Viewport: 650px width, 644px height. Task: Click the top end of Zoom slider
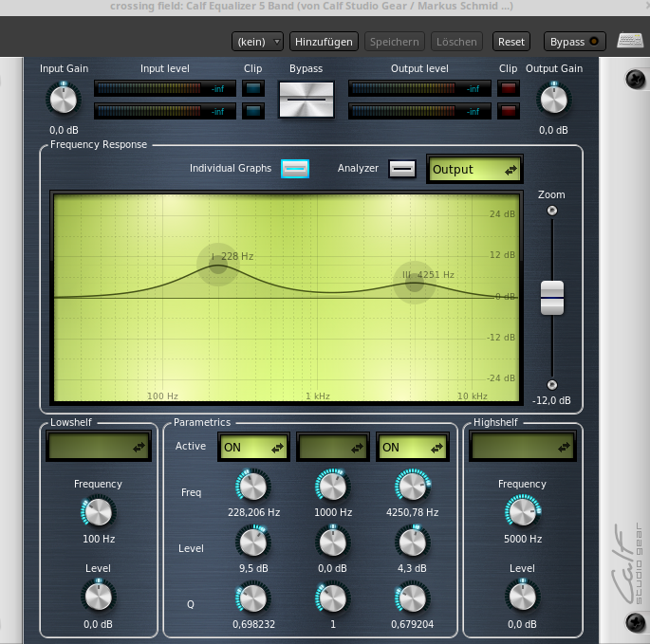tap(552, 211)
